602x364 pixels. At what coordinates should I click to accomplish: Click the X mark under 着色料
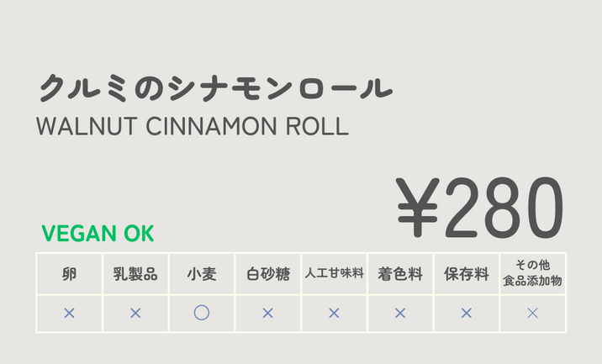[400, 314]
